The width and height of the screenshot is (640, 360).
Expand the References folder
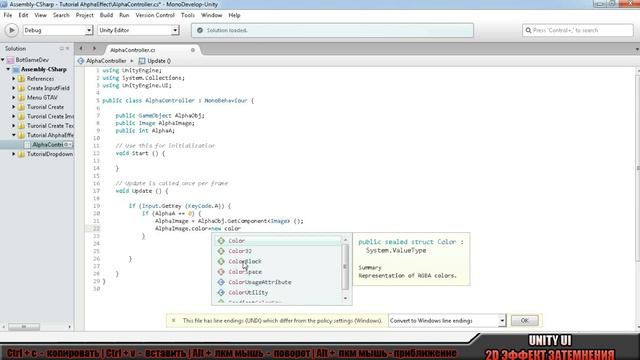coord(14,79)
